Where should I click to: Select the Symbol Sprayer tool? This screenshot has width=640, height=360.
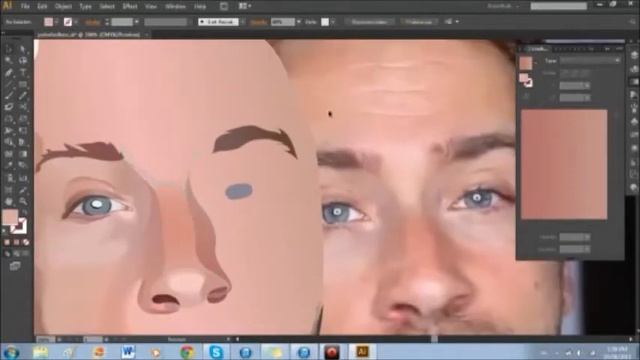9,178
